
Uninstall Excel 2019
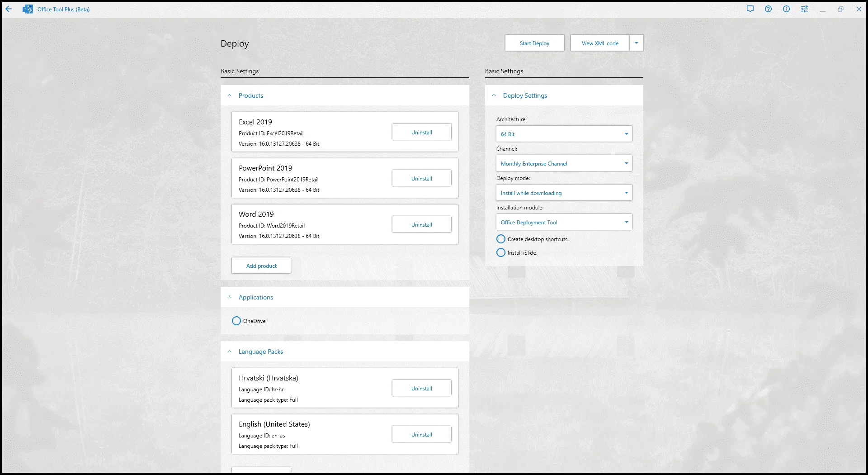(421, 132)
